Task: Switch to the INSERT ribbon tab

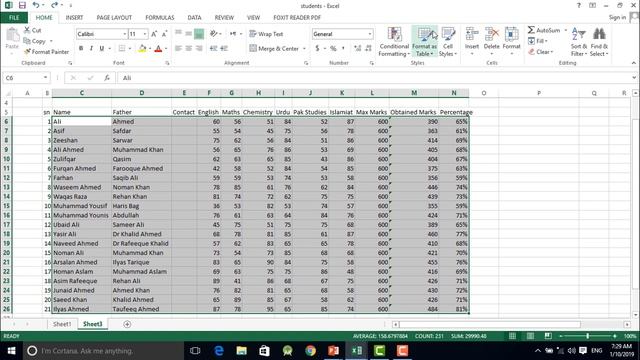Action: click(x=74, y=18)
